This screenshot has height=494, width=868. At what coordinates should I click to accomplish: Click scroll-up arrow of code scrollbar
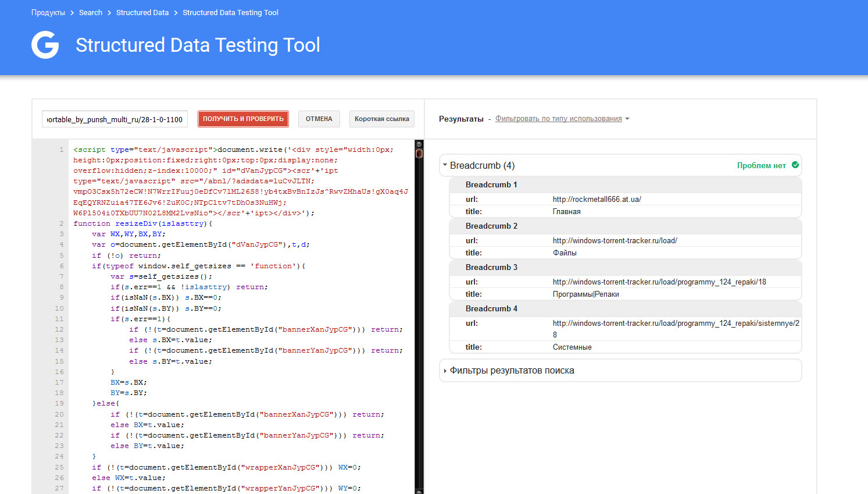coord(419,144)
